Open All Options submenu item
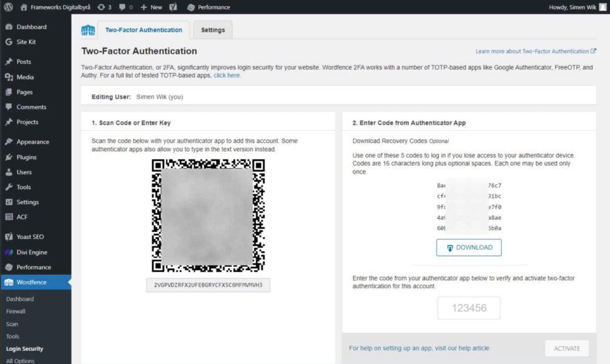Screen dimensions: 610x364 (20, 360)
